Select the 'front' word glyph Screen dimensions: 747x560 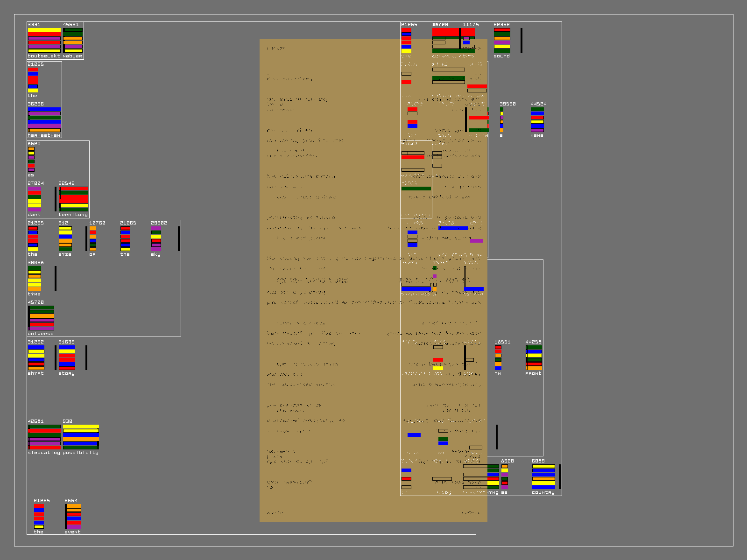pos(534,357)
